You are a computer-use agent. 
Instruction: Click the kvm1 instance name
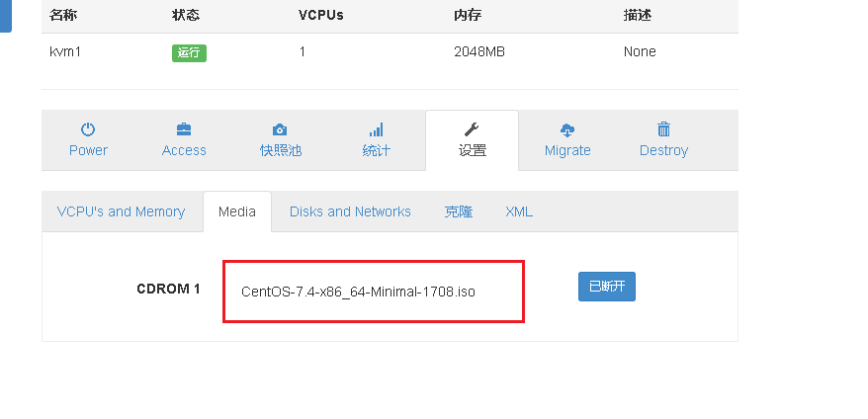click(x=65, y=51)
